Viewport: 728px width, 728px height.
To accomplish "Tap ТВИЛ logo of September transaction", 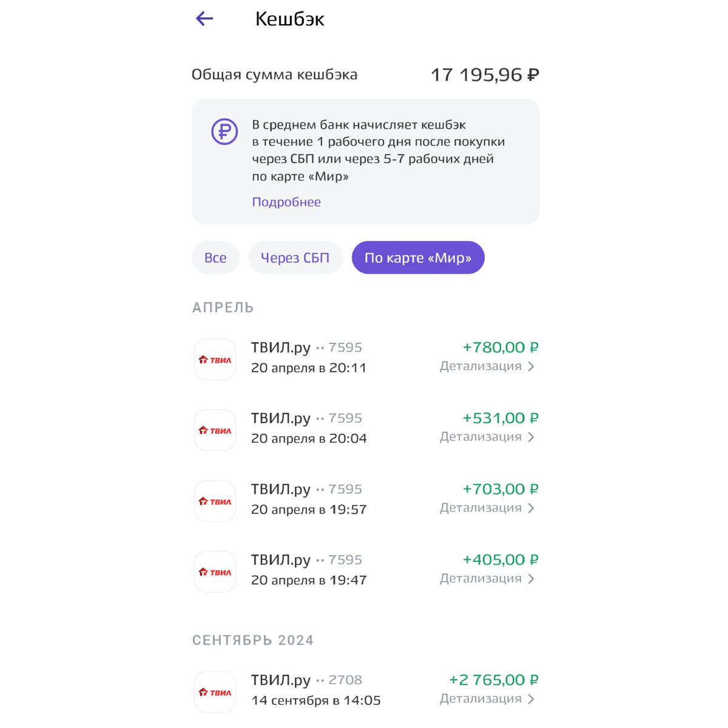I will coord(215,692).
